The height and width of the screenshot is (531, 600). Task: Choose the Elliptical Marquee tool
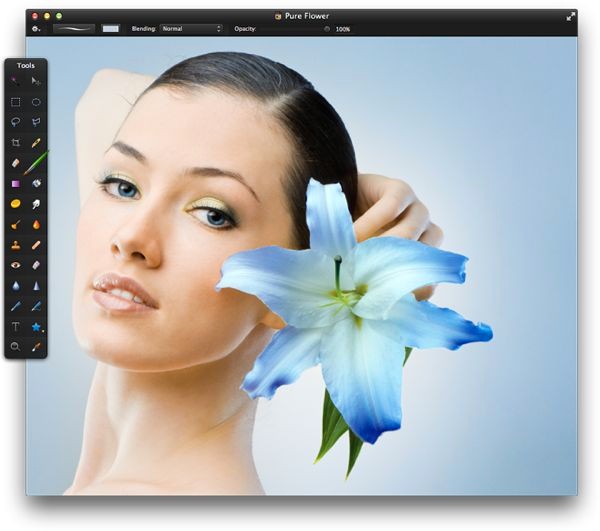pos(36,102)
